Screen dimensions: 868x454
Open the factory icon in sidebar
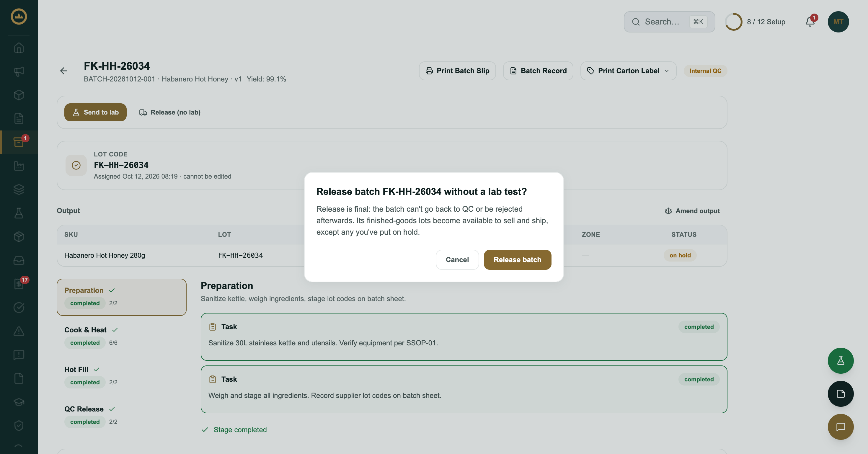coord(19,166)
